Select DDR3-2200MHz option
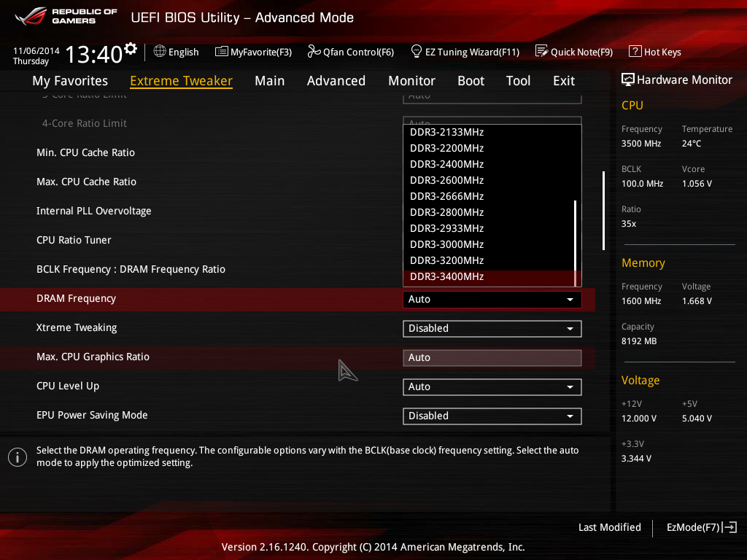Viewport: 747px width, 560px height. tap(489, 149)
